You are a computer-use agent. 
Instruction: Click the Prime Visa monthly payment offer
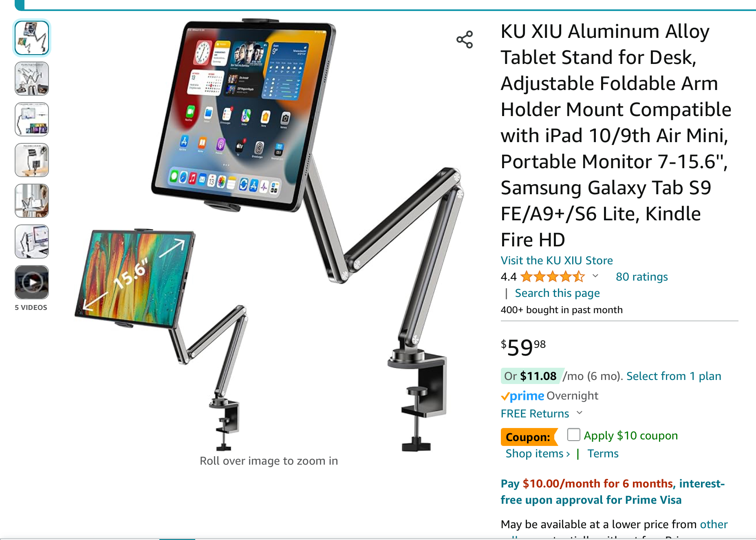[613, 492]
